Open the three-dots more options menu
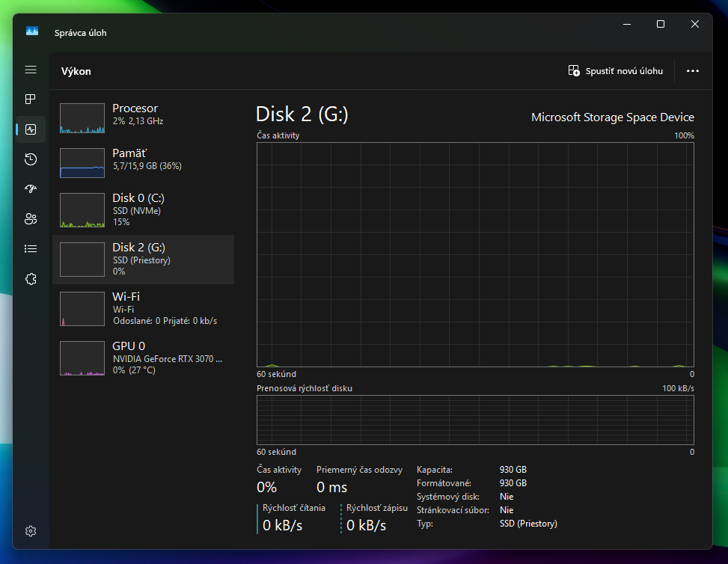The height and width of the screenshot is (564, 728). click(x=693, y=71)
